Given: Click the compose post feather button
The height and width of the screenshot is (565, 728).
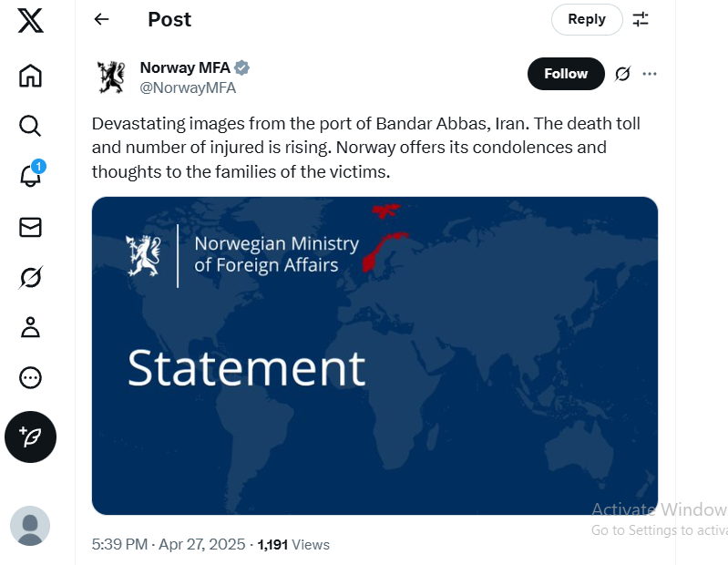Looking at the screenshot, I should coord(30,437).
